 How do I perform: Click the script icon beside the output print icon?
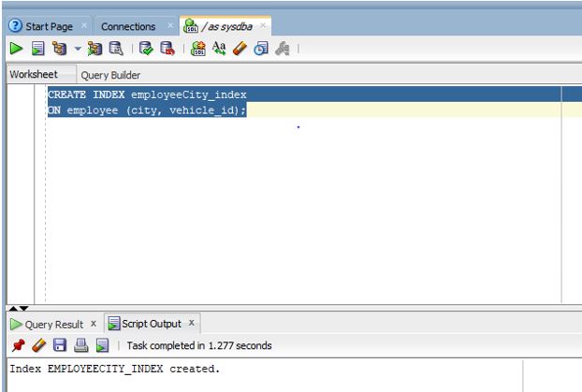coord(102,345)
